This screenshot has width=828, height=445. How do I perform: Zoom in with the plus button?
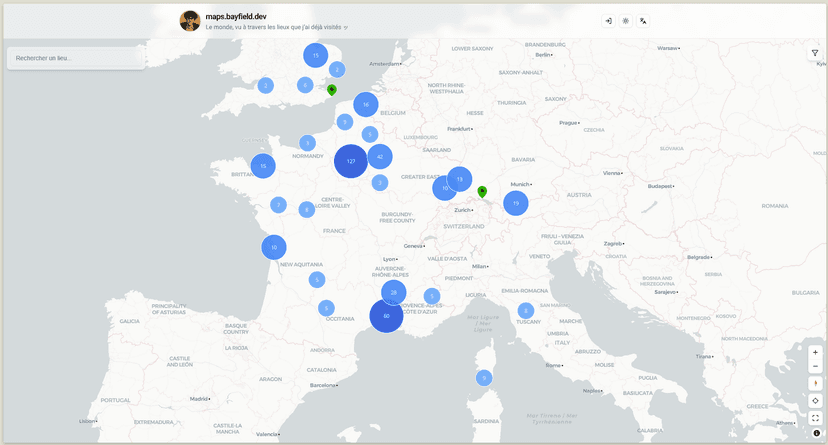point(815,352)
